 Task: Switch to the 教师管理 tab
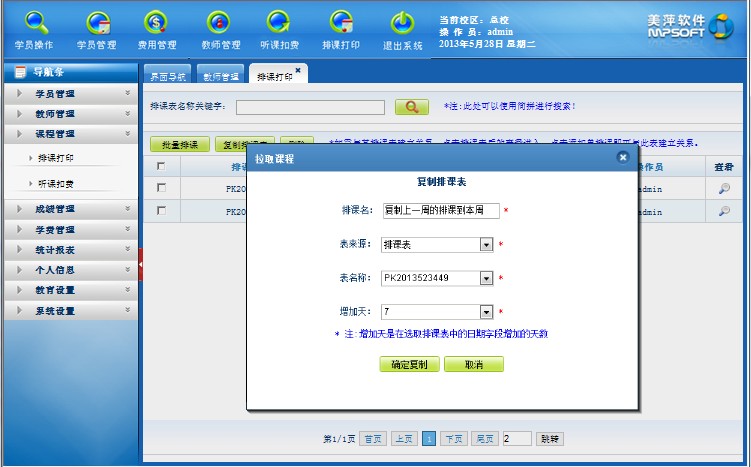[x=220, y=76]
